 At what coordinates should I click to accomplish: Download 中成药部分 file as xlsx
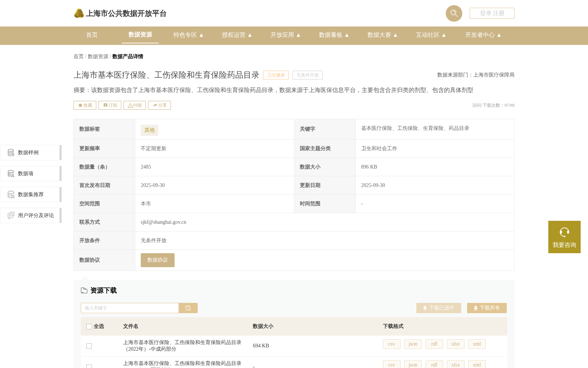[x=456, y=344]
